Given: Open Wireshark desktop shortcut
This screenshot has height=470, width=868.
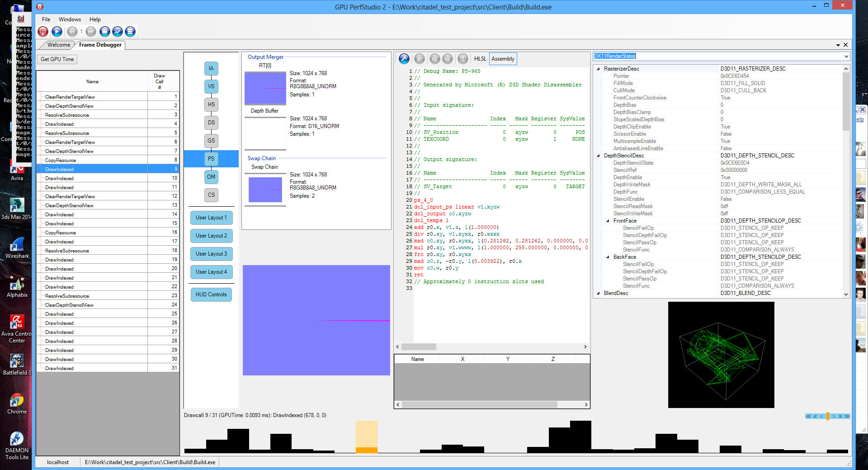Looking at the screenshot, I should pyautogui.click(x=17, y=248).
